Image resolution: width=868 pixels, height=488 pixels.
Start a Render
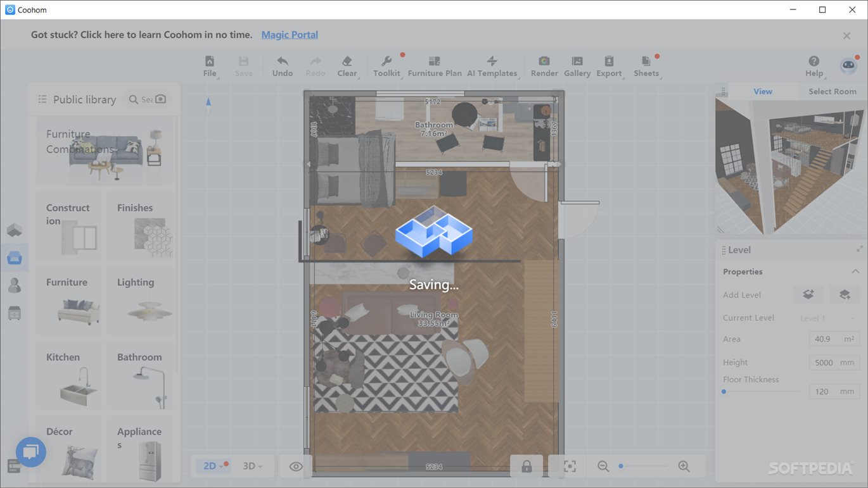pos(544,66)
